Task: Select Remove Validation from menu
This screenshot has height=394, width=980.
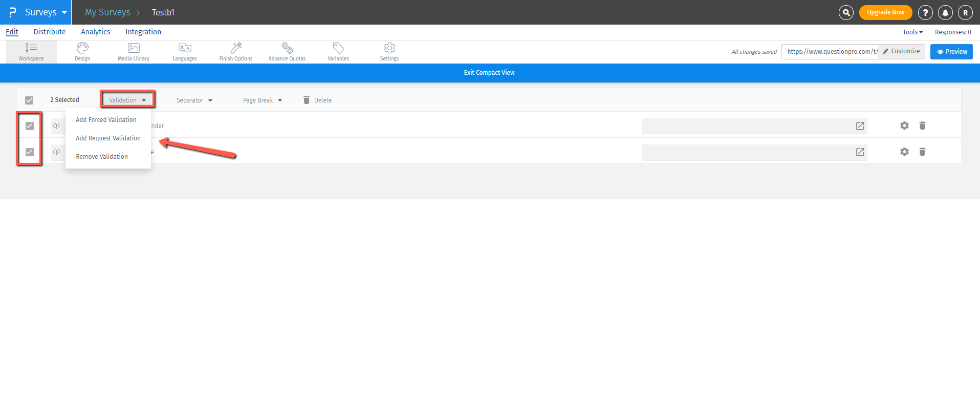Action: click(x=102, y=157)
